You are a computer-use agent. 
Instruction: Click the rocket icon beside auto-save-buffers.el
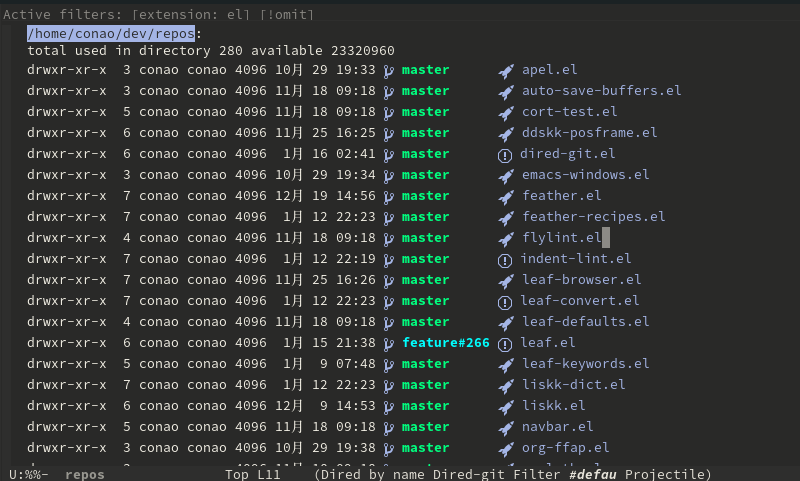tap(506, 92)
